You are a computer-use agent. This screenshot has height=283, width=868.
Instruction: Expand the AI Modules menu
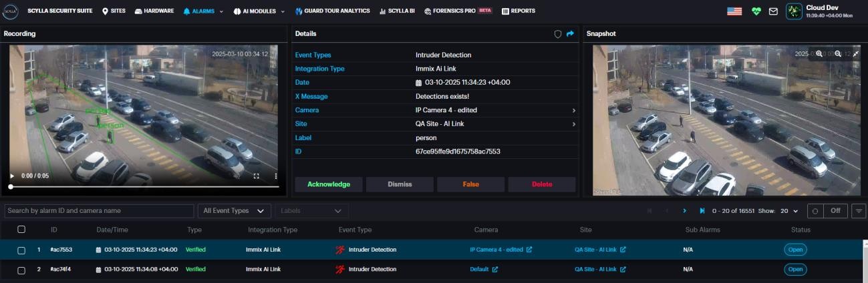(258, 11)
